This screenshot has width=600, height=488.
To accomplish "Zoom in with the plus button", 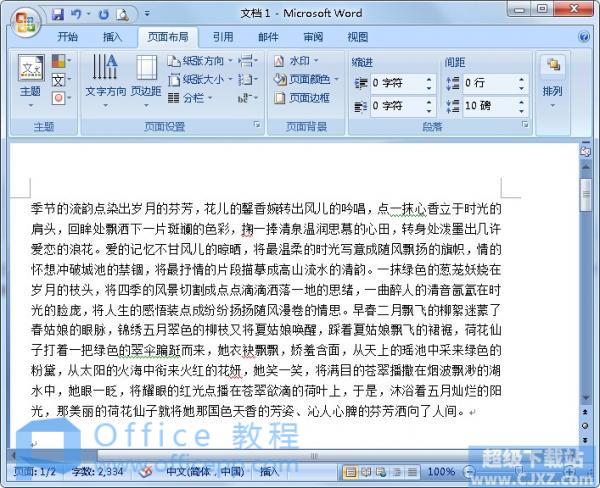I will coord(570,472).
